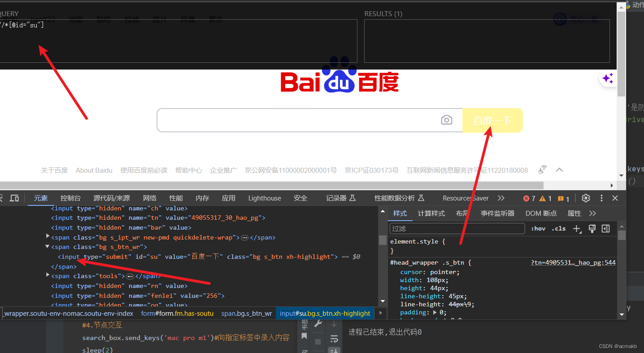This screenshot has width=644, height=353.
Task: Click the wrench icon in the IDE run panel
Action: pos(318,324)
